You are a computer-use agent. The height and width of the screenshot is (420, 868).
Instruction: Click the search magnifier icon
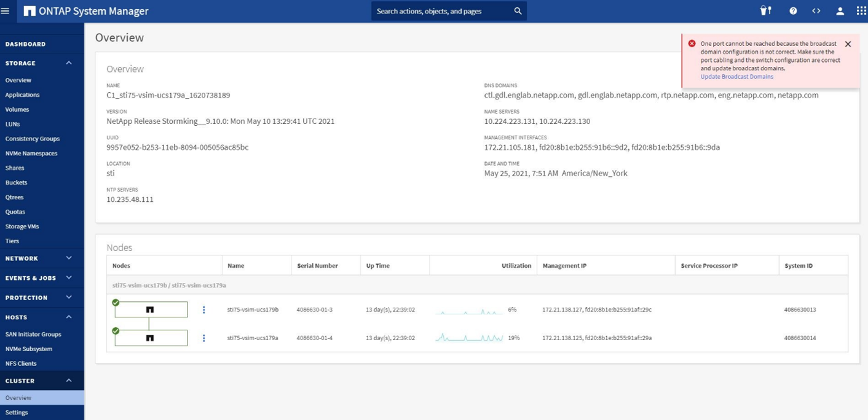518,11
